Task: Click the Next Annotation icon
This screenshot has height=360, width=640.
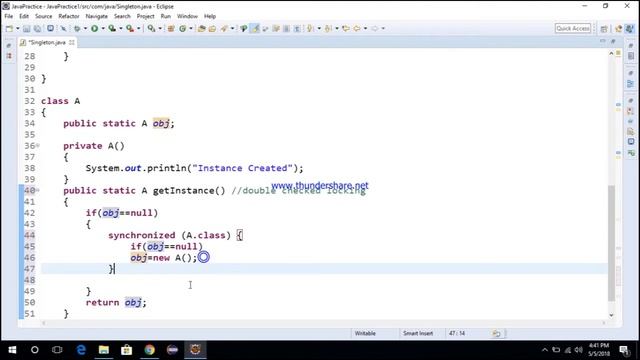Action: [x=310, y=28]
